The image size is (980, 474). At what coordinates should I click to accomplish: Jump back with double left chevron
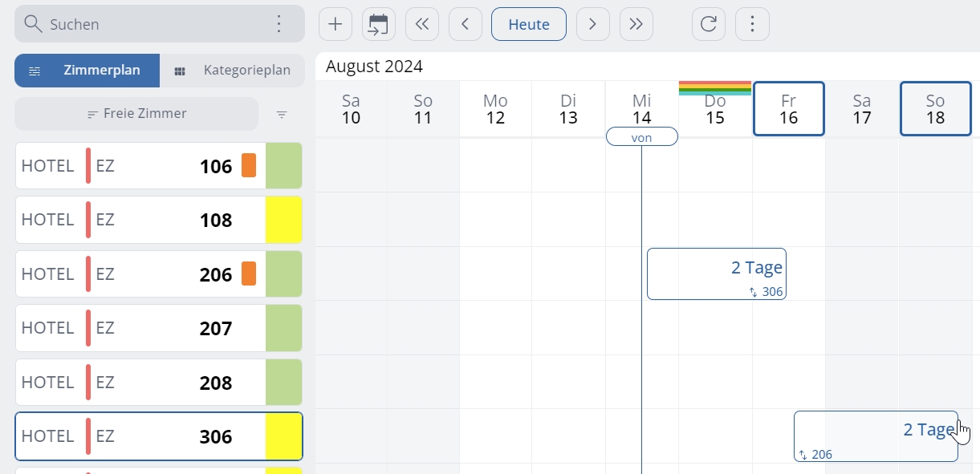[x=422, y=24]
